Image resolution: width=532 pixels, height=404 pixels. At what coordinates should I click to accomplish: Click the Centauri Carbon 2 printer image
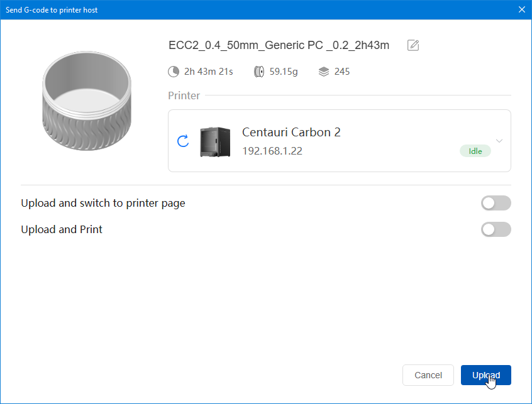point(215,141)
